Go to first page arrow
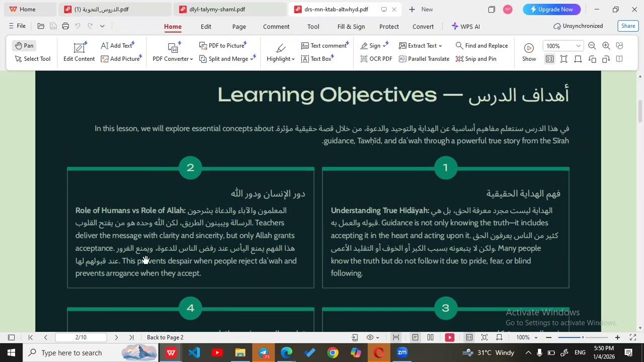The height and width of the screenshot is (362, 644). click(31, 337)
